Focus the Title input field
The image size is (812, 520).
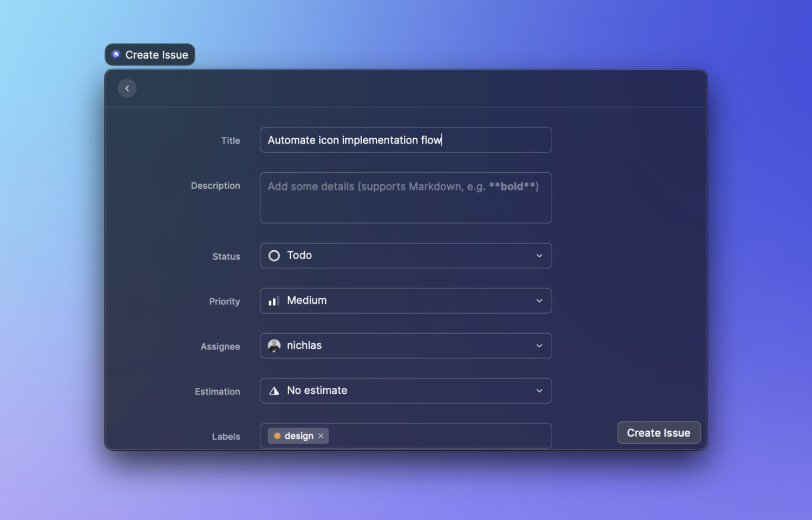click(406, 140)
